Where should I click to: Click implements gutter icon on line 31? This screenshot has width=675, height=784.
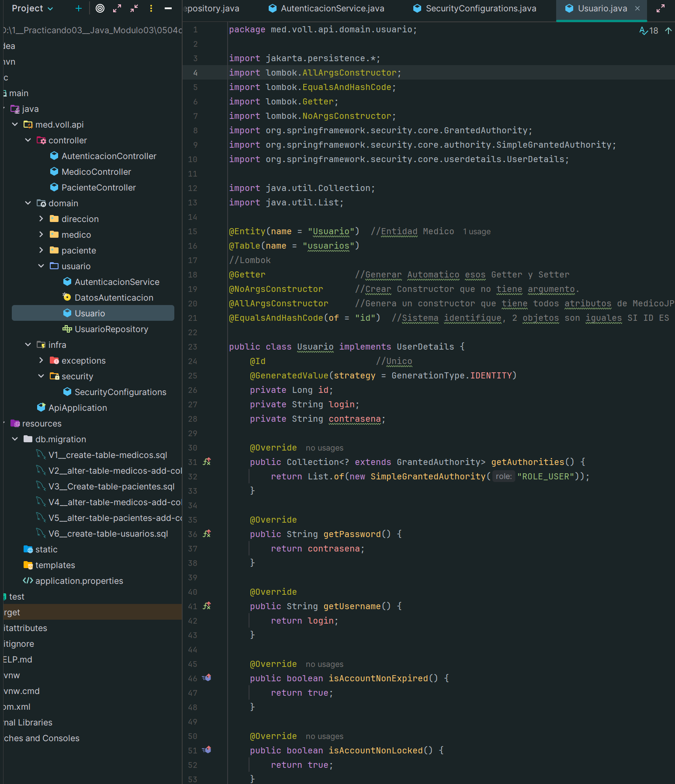[207, 461]
